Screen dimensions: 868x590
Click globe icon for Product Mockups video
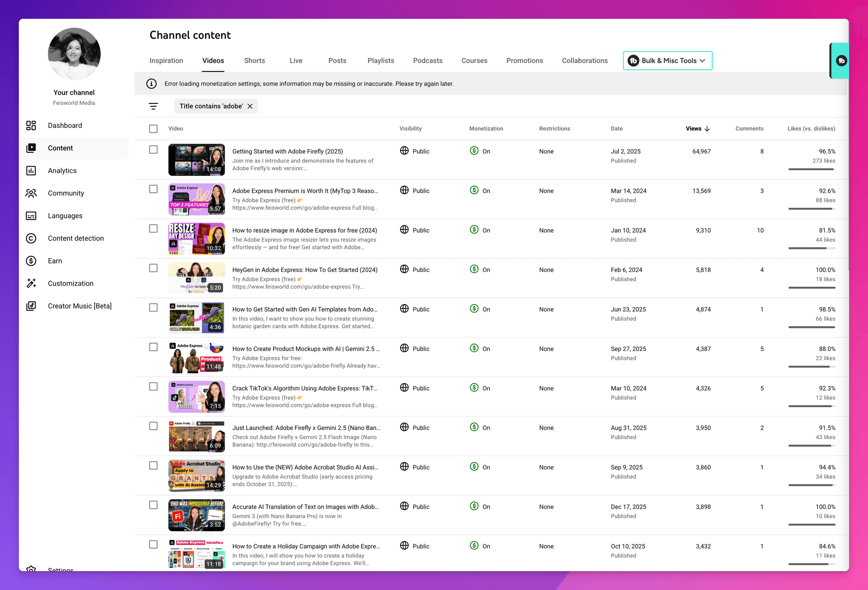[404, 348]
